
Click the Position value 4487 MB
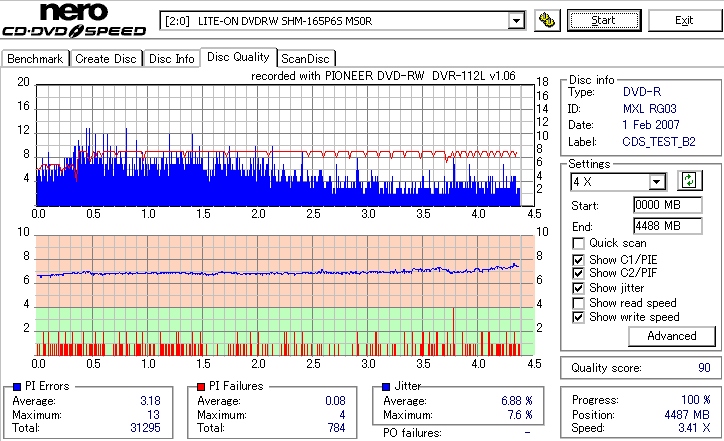pyautogui.click(x=686, y=415)
